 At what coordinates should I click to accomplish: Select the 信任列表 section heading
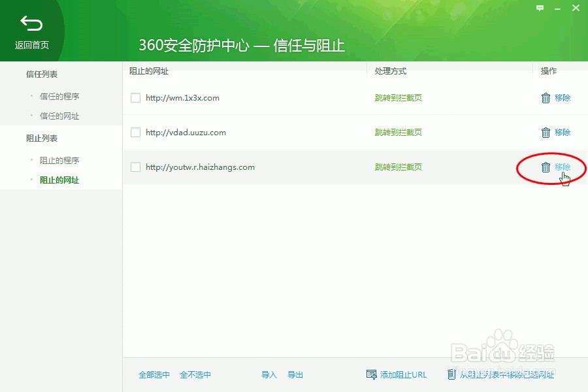42,74
